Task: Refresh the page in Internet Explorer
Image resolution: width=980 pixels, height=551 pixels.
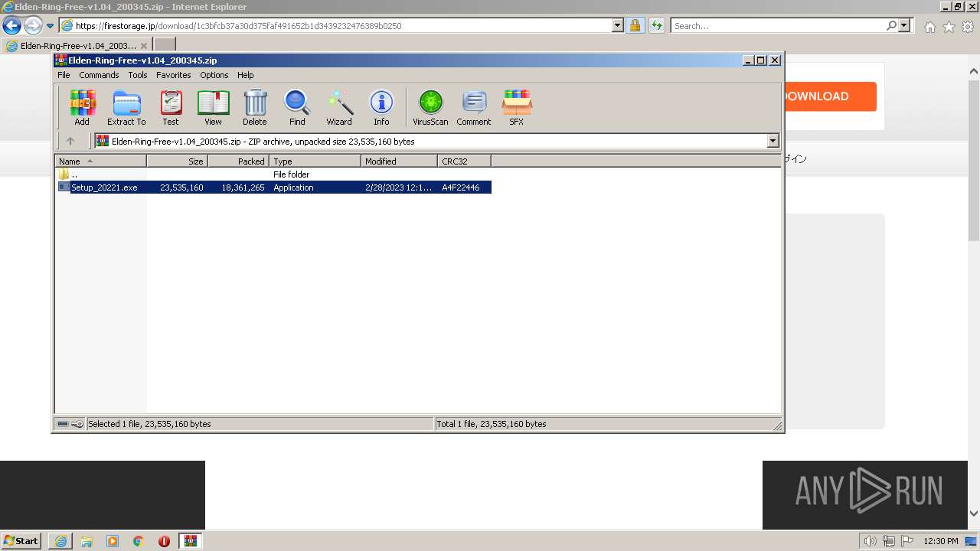Action: coord(656,26)
